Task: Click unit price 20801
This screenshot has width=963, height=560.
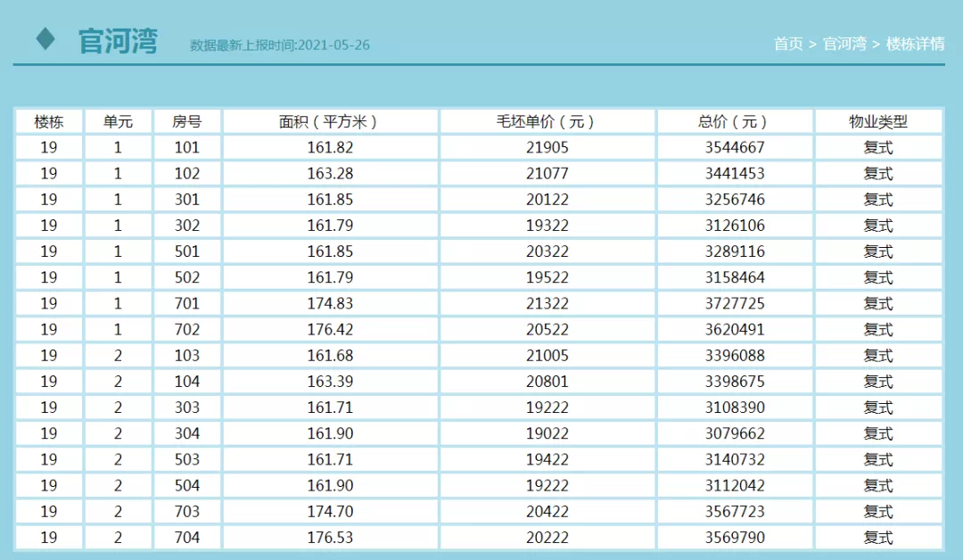Action: pos(547,382)
